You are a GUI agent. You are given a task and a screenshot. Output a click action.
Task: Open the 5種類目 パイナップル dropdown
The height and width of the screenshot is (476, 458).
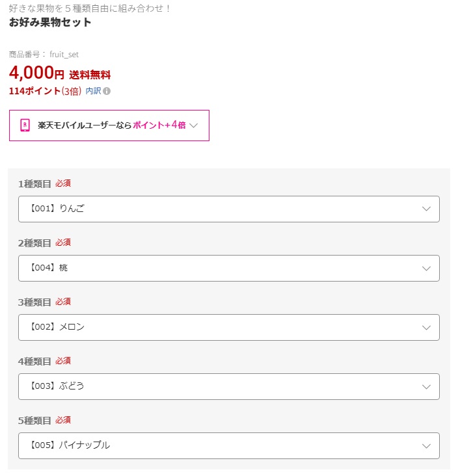[229, 445]
